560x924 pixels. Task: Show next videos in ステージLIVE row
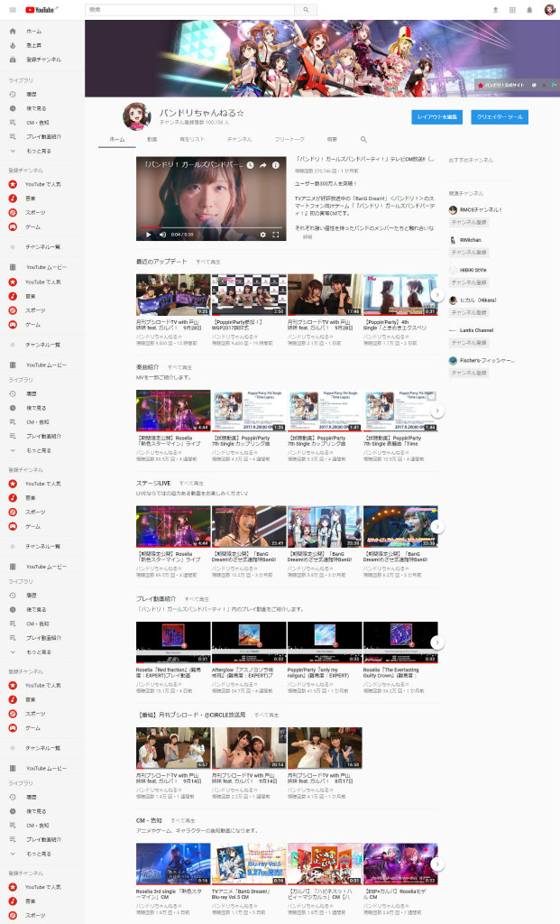437,526
